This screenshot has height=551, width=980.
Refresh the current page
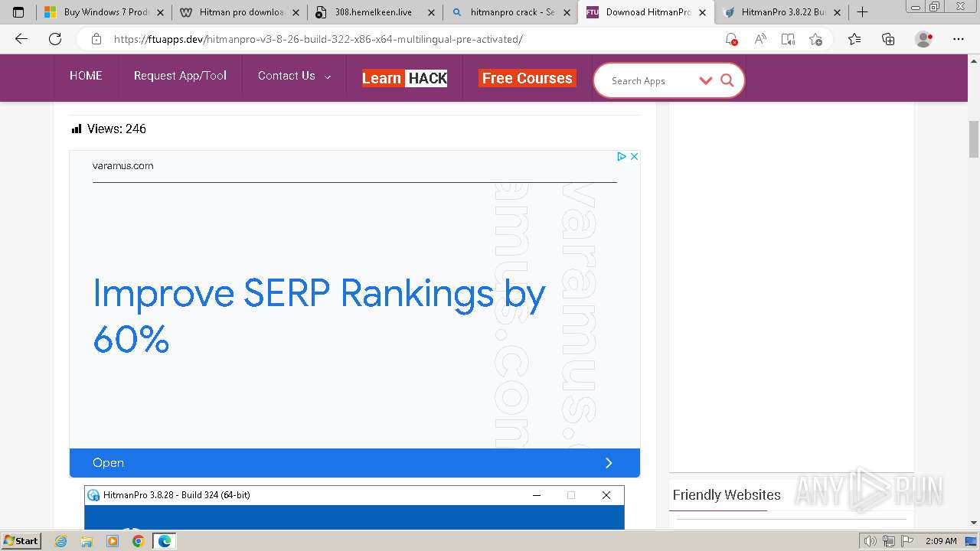[x=55, y=39]
